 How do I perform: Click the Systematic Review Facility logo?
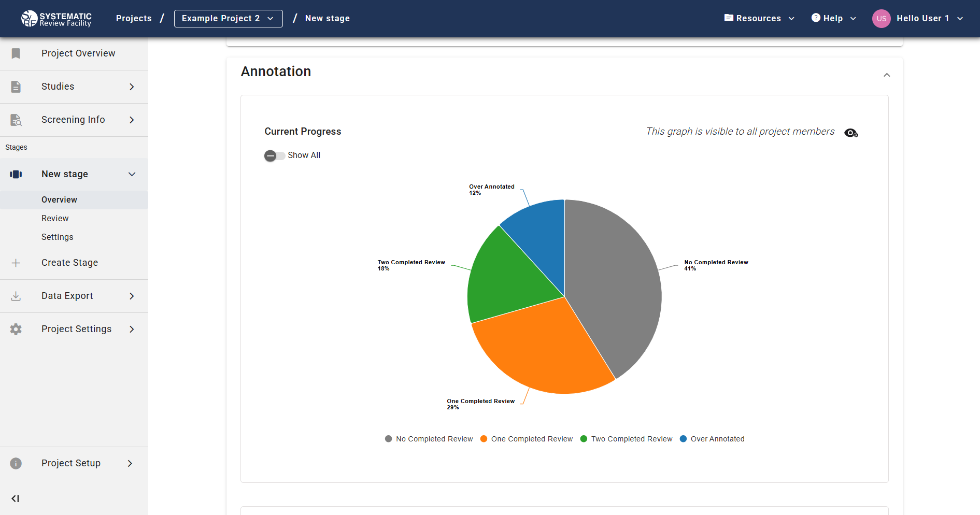56,19
